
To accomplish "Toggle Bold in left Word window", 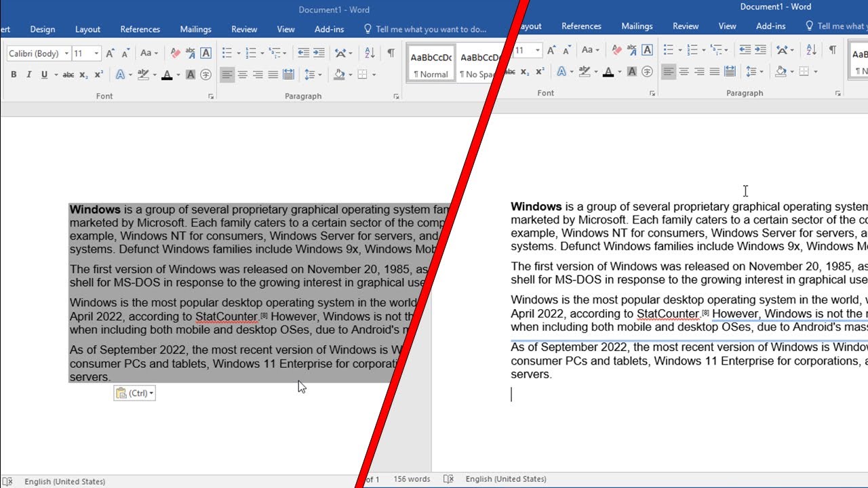I will (x=14, y=75).
